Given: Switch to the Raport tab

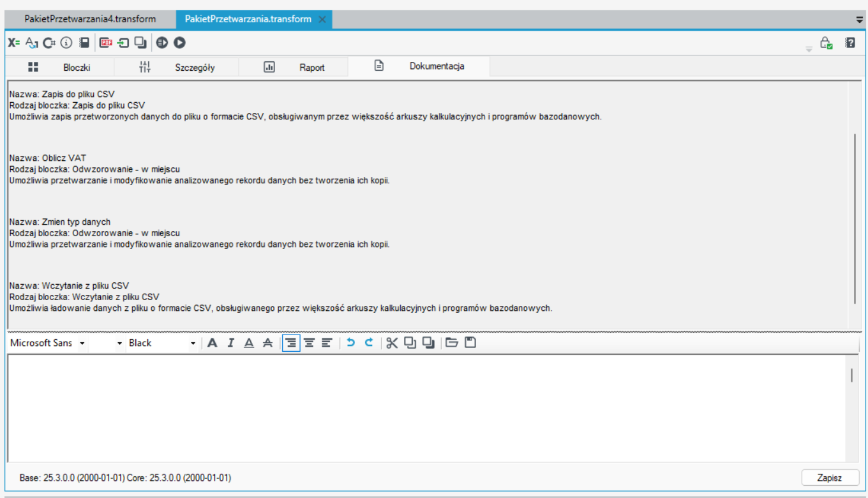Looking at the screenshot, I should [294, 67].
